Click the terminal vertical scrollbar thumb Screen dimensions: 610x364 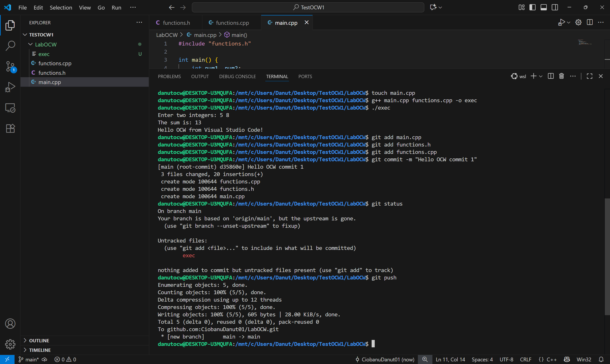click(607, 256)
